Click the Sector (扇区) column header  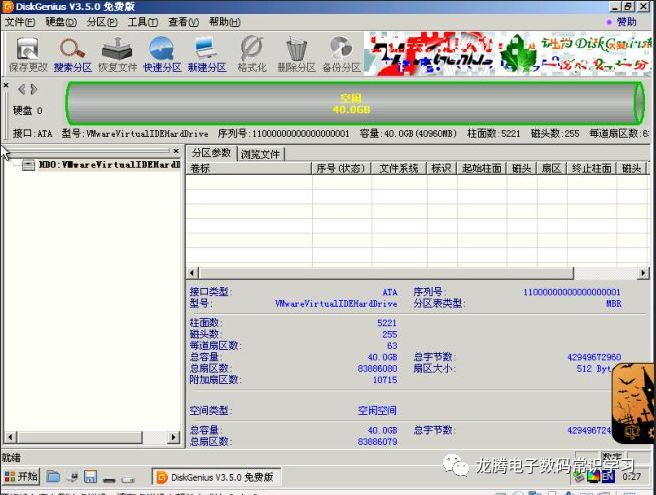tap(552, 168)
